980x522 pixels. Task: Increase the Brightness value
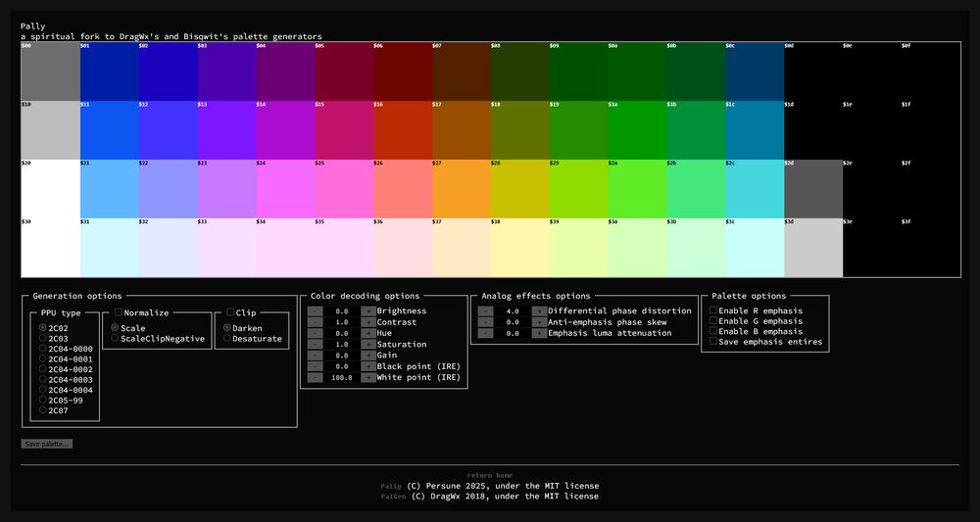[x=368, y=311]
